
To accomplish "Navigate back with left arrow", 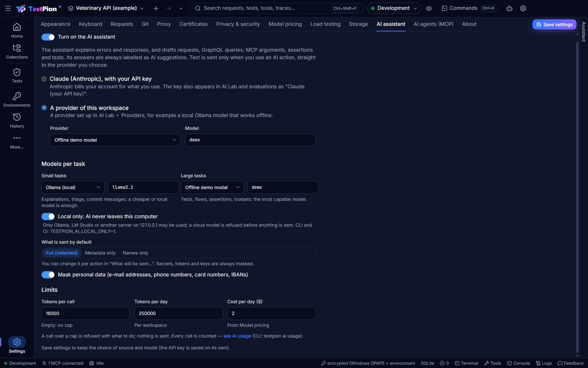I will point(156,8).
